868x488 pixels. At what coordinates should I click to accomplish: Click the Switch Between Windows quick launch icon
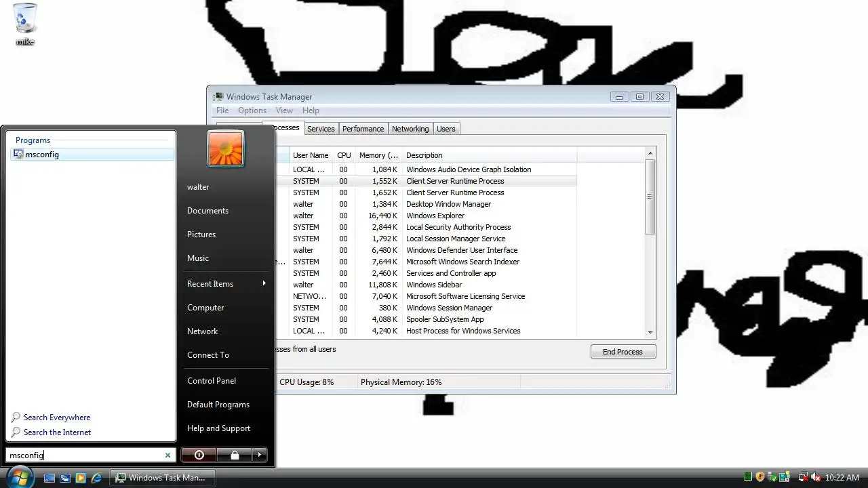pos(65,478)
